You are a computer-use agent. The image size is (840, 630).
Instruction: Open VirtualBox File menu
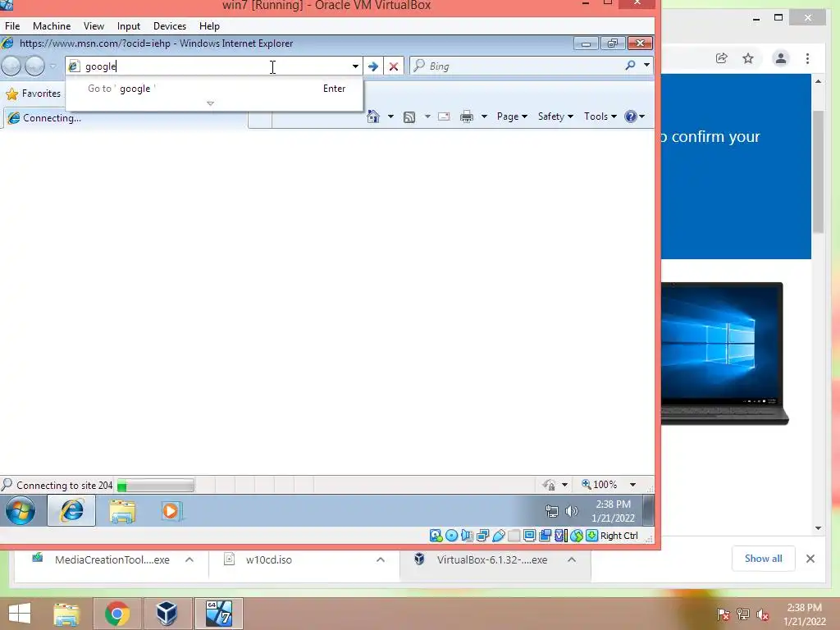click(12, 25)
